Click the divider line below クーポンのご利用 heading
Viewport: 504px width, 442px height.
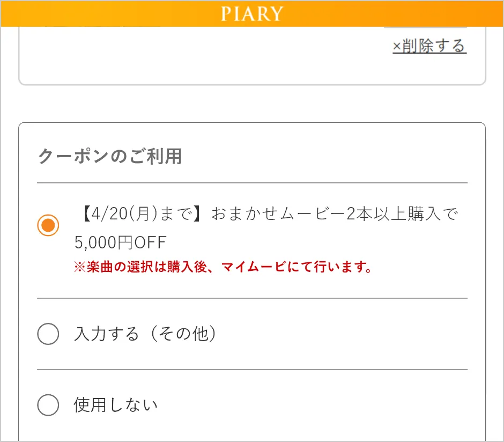pyautogui.click(x=252, y=183)
